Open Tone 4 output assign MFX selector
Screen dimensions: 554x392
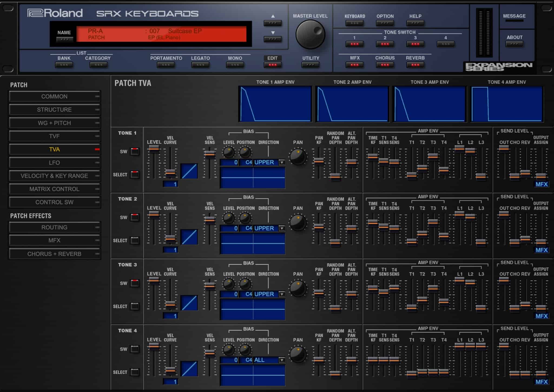[542, 382]
